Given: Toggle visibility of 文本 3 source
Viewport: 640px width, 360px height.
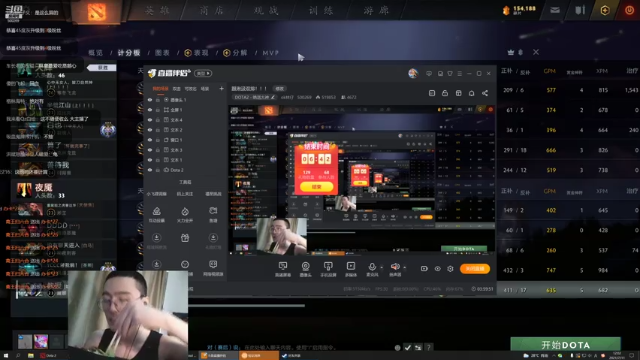Looking at the screenshot, I should pyautogui.click(x=150, y=150).
